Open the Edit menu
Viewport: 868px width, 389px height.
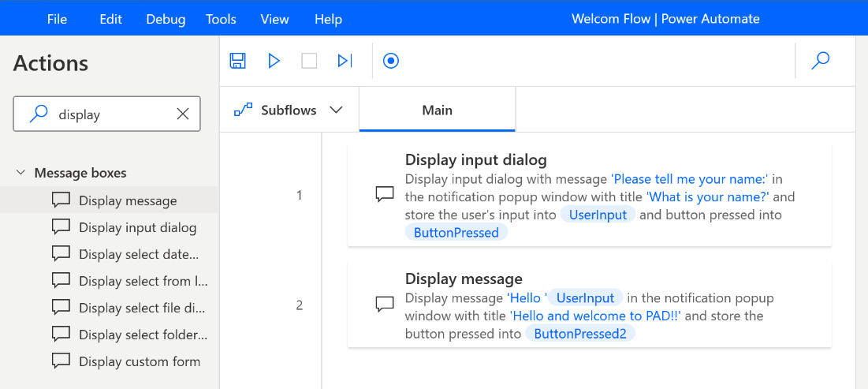(x=110, y=20)
